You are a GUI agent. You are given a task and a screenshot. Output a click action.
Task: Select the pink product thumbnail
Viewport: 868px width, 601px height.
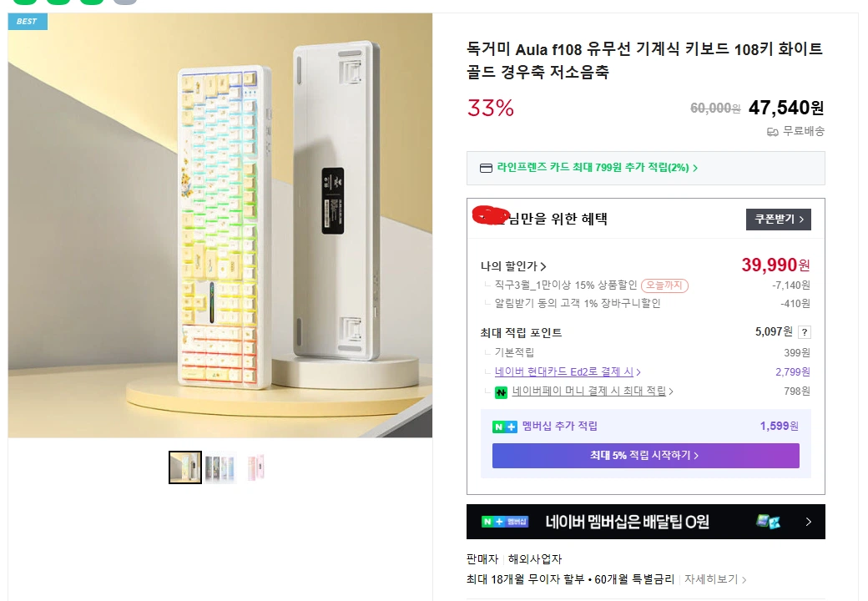point(255,467)
